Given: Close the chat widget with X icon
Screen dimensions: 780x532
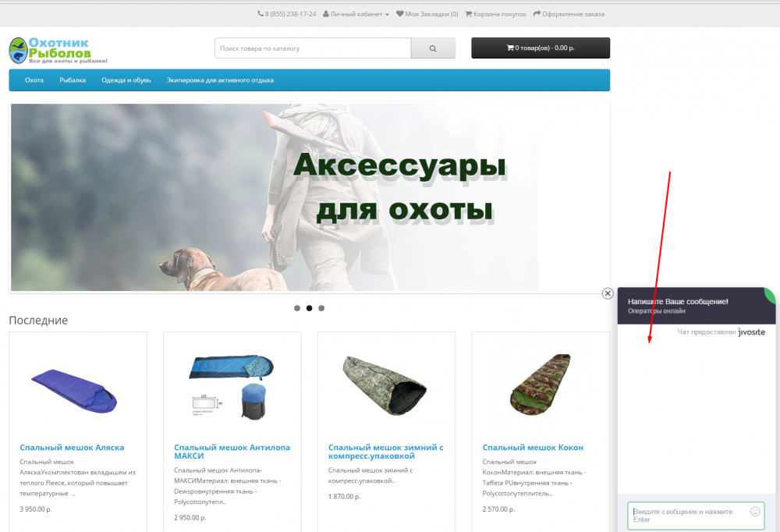Looking at the screenshot, I should tap(608, 293).
